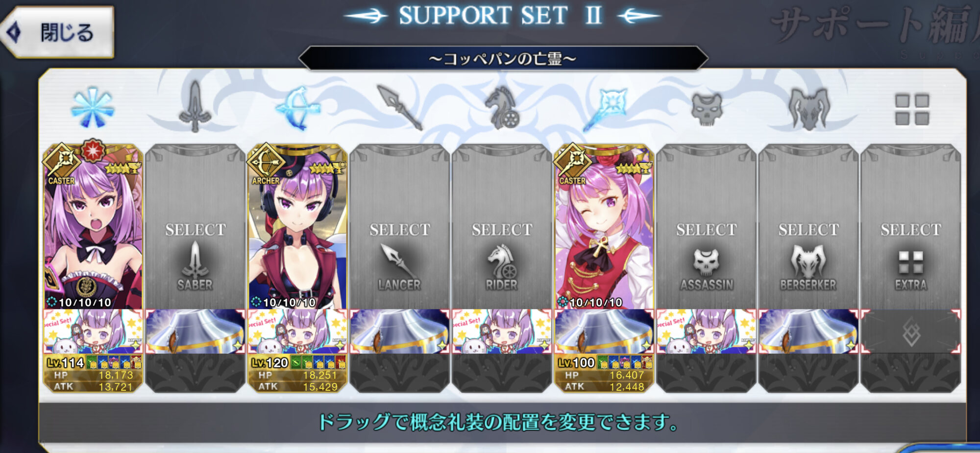Select the Extra class grid icon
This screenshot has height=453, width=980.
click(911, 110)
